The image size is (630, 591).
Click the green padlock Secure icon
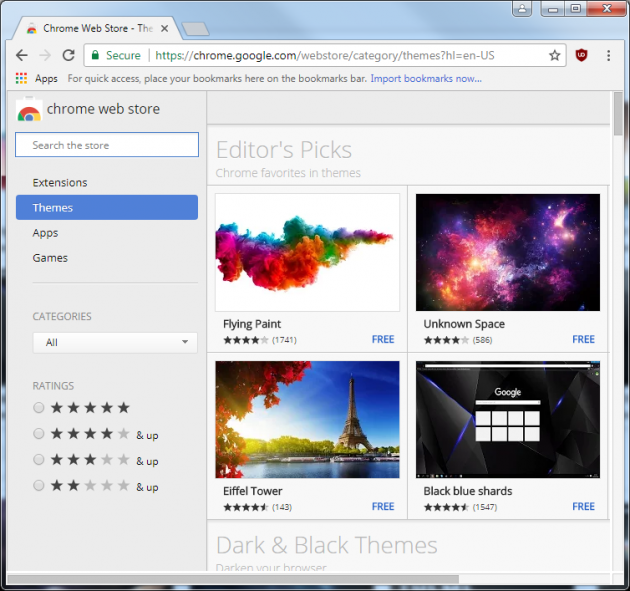tap(95, 55)
